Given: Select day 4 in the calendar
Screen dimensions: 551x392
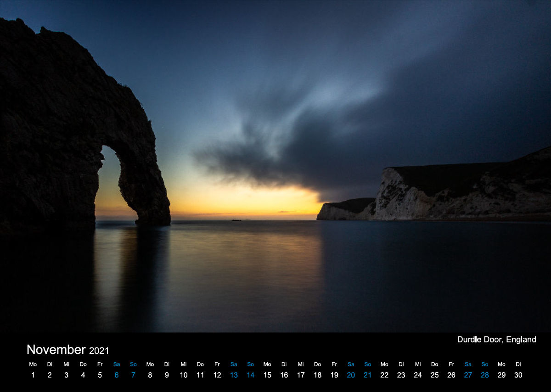Looking at the screenshot, I should [83, 375].
